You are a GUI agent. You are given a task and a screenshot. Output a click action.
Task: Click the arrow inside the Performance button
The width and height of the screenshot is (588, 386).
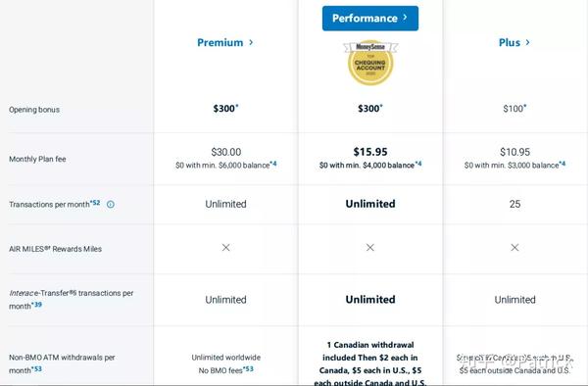pyautogui.click(x=405, y=18)
